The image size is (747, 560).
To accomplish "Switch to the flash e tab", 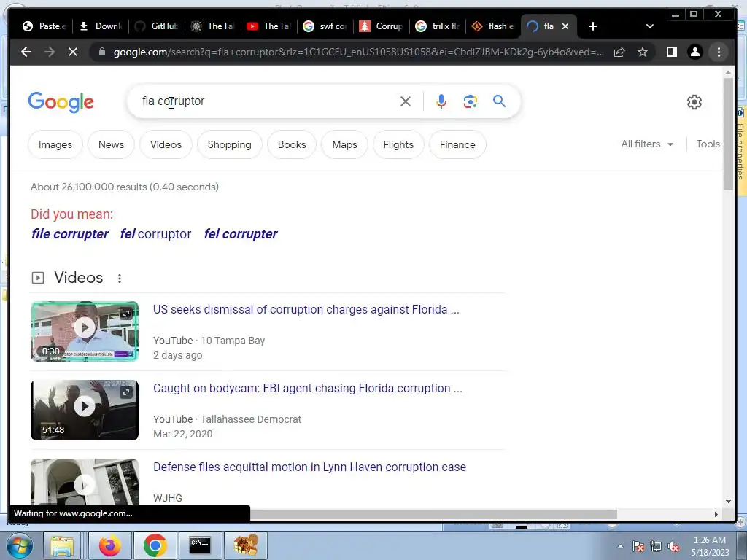I will [494, 26].
